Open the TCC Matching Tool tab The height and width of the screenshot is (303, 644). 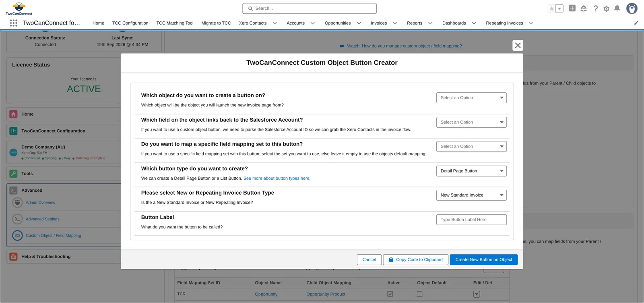[175, 23]
